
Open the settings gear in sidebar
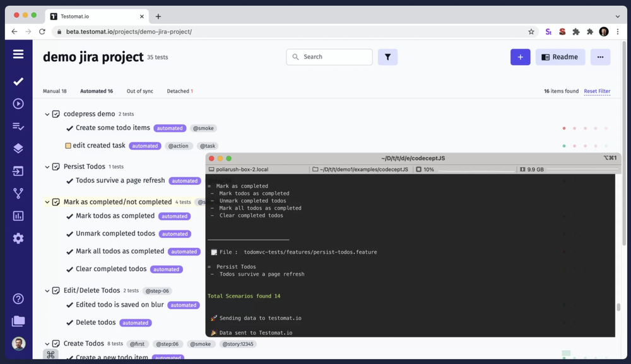pyautogui.click(x=18, y=238)
